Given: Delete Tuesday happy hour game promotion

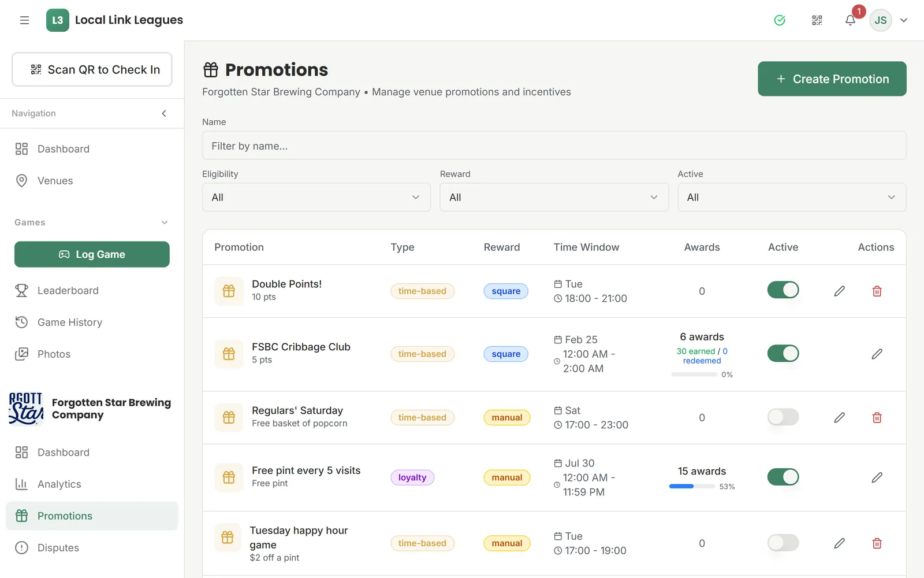Looking at the screenshot, I should coord(877,543).
